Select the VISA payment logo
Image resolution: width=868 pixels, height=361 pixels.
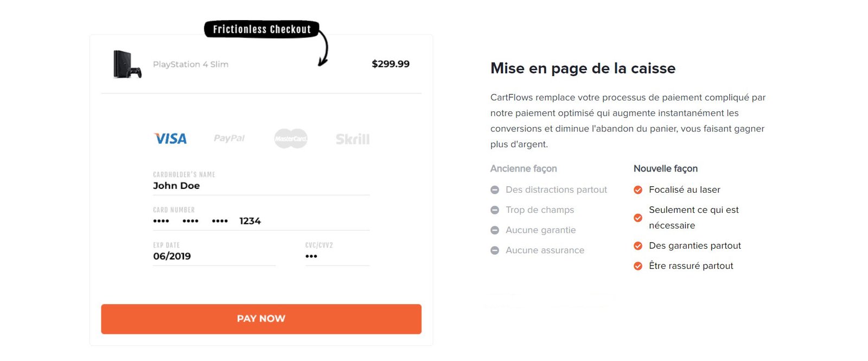pos(170,139)
